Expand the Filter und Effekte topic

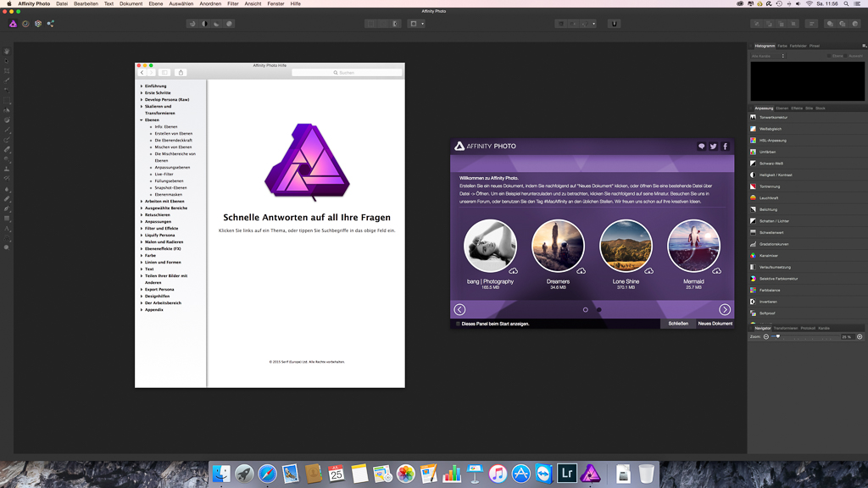click(142, 229)
